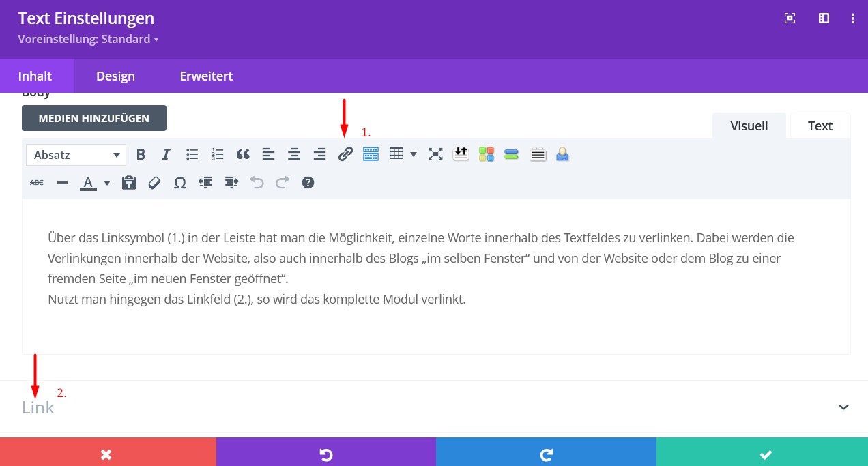Clear formatting with the eraser icon
The height and width of the screenshot is (466, 868).
(154, 182)
